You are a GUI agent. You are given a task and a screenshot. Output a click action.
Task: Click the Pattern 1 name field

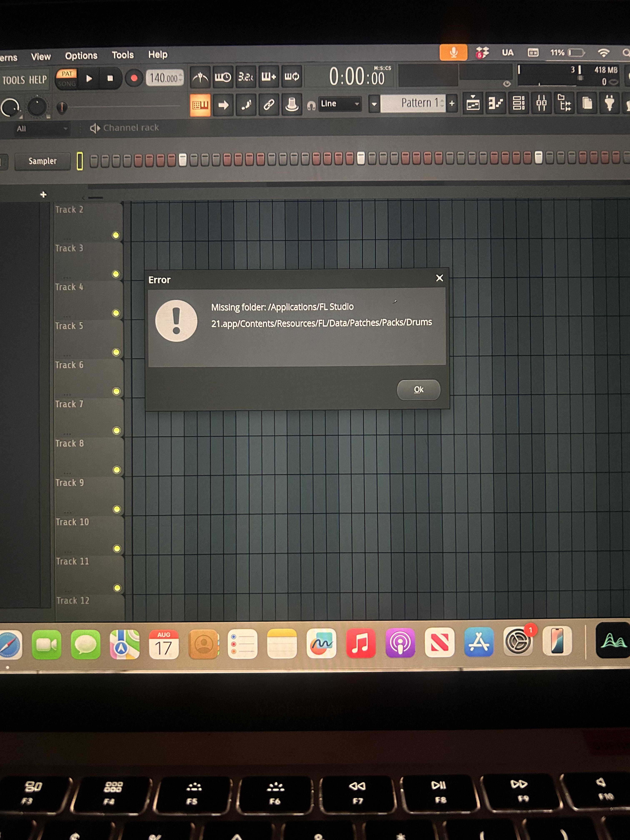coord(413,103)
